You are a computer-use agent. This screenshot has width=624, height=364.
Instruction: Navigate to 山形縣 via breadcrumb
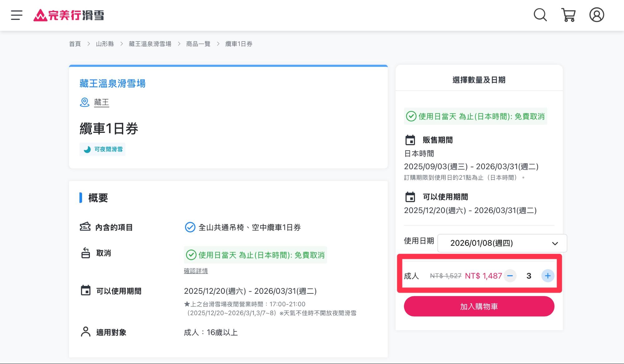pos(105,44)
